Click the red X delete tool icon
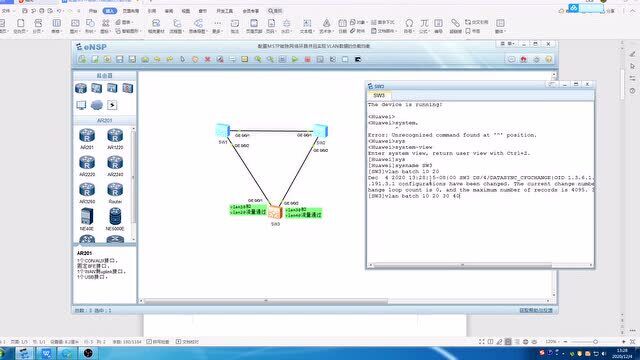The height and width of the screenshot is (360, 640). click(207, 60)
